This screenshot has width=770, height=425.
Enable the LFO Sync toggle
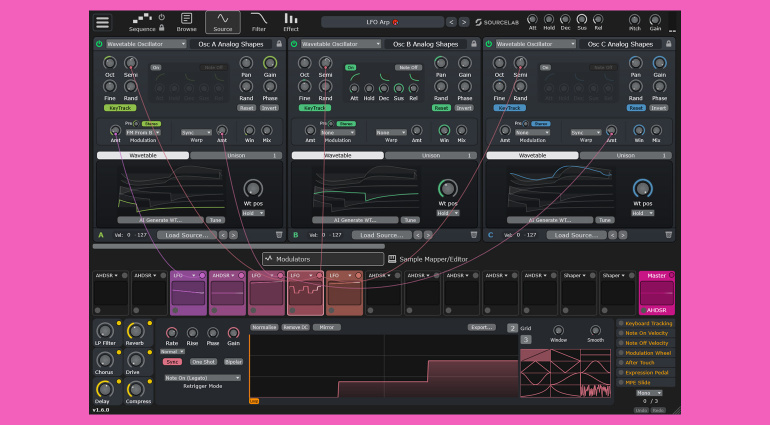tap(173, 361)
